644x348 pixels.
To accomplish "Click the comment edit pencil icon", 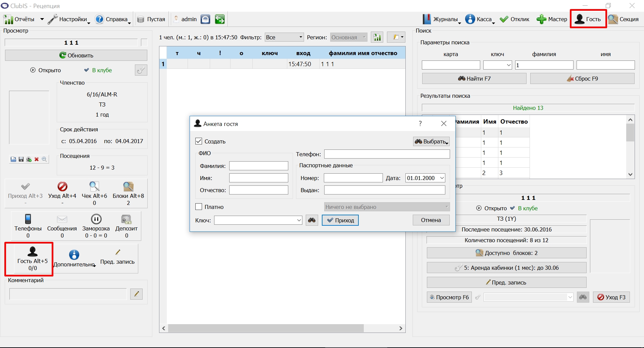I will point(136,294).
